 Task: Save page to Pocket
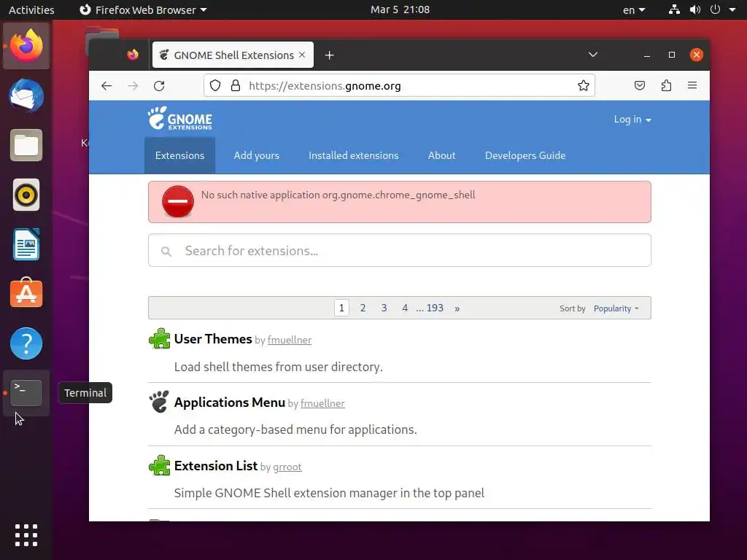click(640, 86)
